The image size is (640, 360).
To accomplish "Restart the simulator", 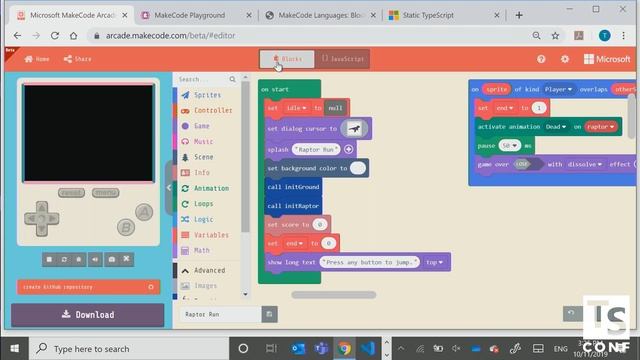I will click(x=64, y=260).
